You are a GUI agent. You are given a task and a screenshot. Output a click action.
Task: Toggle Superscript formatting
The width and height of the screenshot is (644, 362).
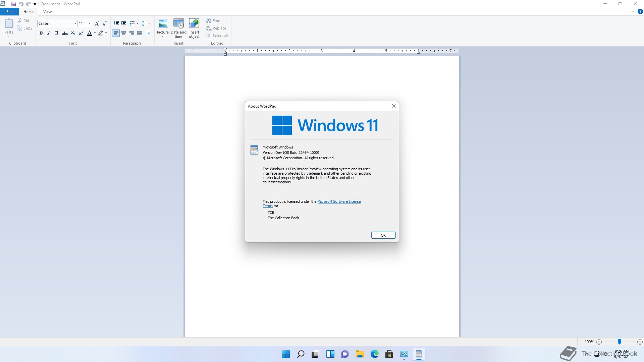[x=80, y=33]
